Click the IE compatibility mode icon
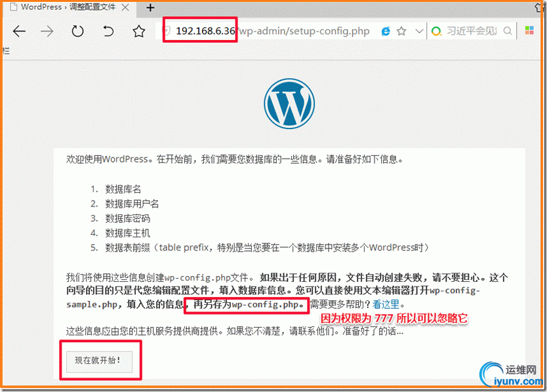Image resolution: width=547 pixels, height=392 pixels. (386, 31)
